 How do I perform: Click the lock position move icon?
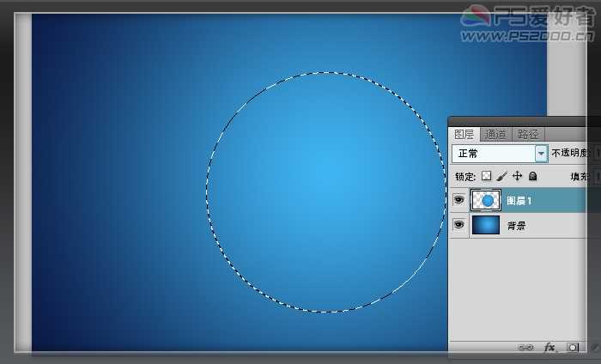[x=517, y=176]
